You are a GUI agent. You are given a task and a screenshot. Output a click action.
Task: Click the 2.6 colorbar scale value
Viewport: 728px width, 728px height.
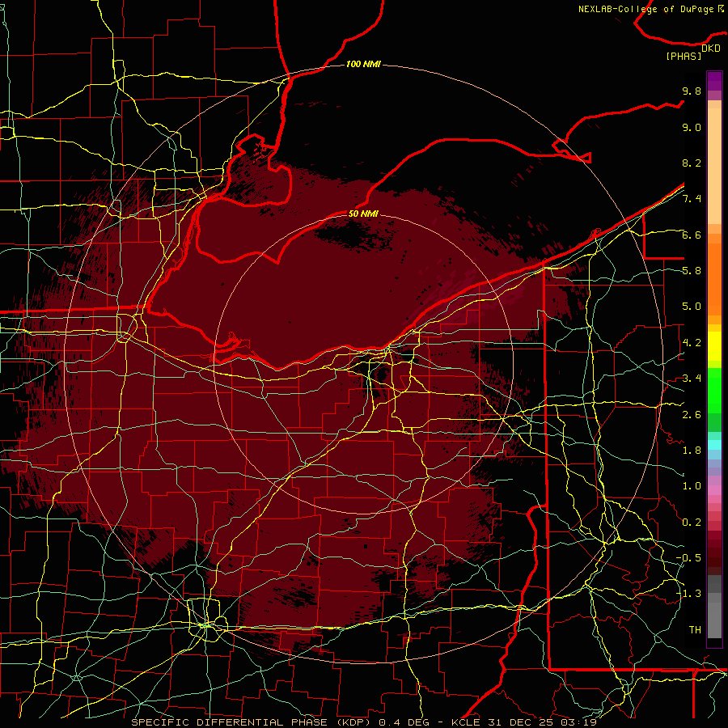(x=692, y=415)
